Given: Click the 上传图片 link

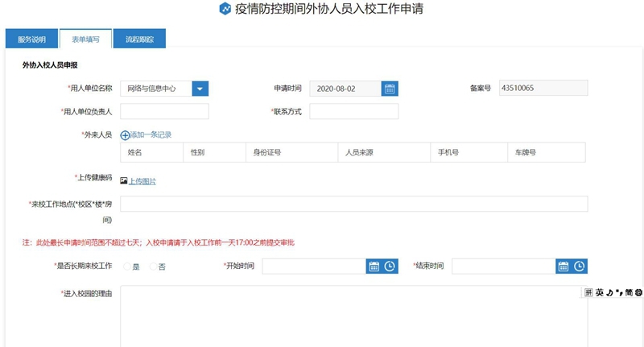Looking at the screenshot, I should (142, 181).
